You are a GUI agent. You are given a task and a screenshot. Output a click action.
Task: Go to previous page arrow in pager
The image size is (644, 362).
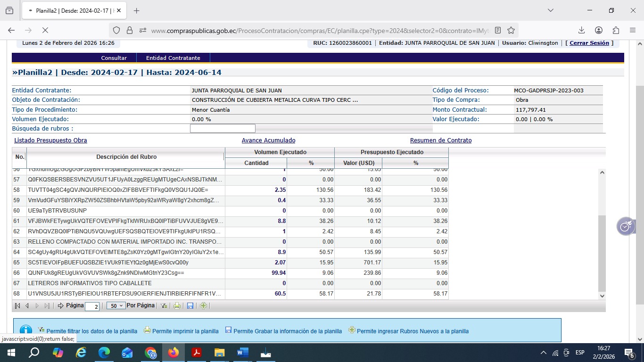[27, 306]
